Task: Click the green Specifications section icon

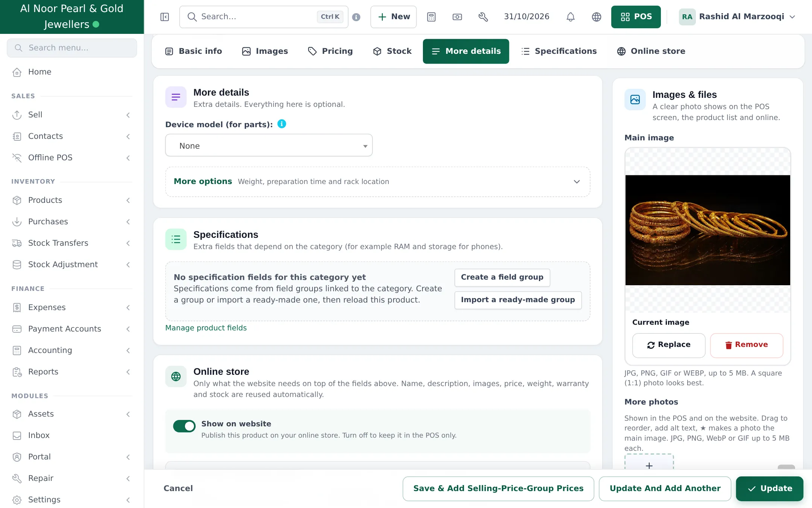Action: click(176, 239)
